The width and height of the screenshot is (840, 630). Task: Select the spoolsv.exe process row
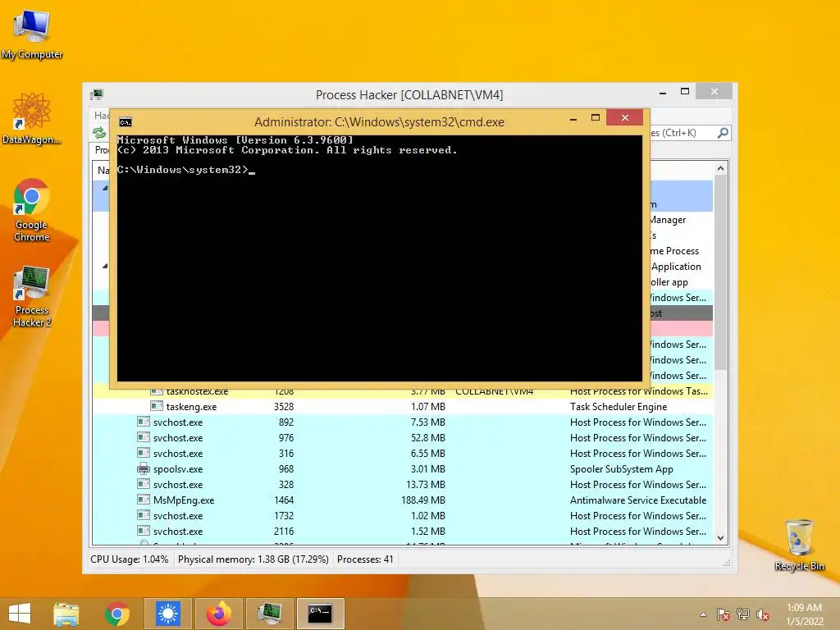click(402, 468)
